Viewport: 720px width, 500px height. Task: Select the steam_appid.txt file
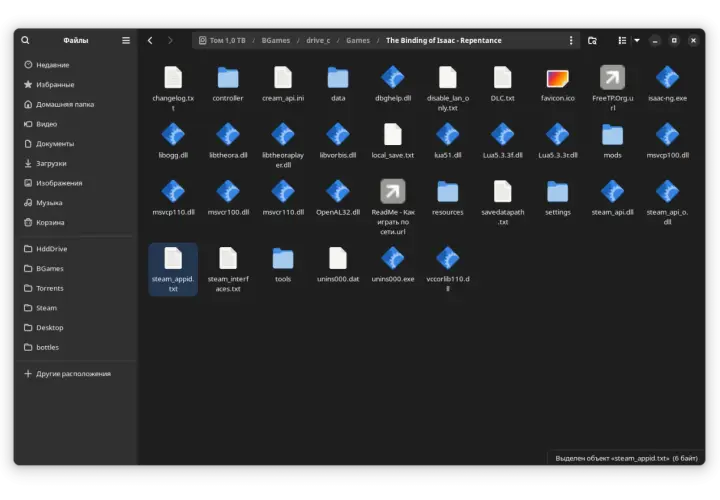(173, 270)
